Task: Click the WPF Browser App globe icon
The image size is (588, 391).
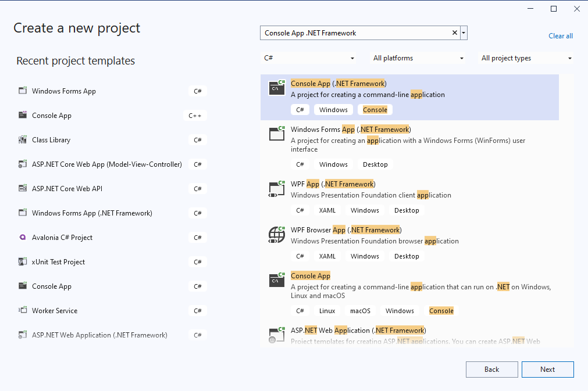Action: click(277, 234)
